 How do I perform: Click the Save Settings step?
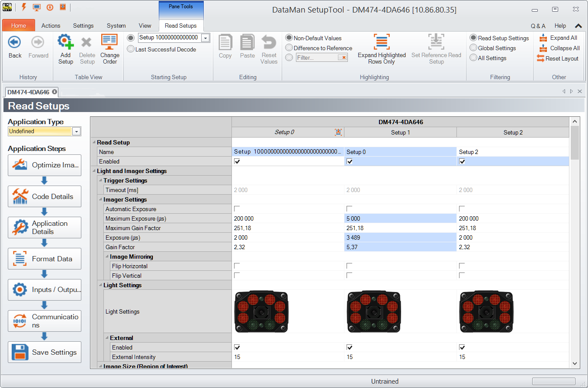(45, 352)
